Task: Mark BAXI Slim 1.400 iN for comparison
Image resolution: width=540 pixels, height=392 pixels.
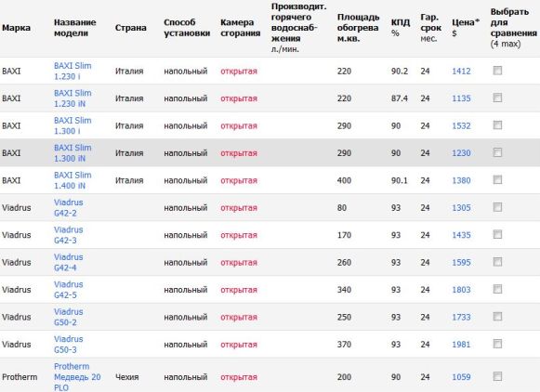Action: pyautogui.click(x=497, y=179)
